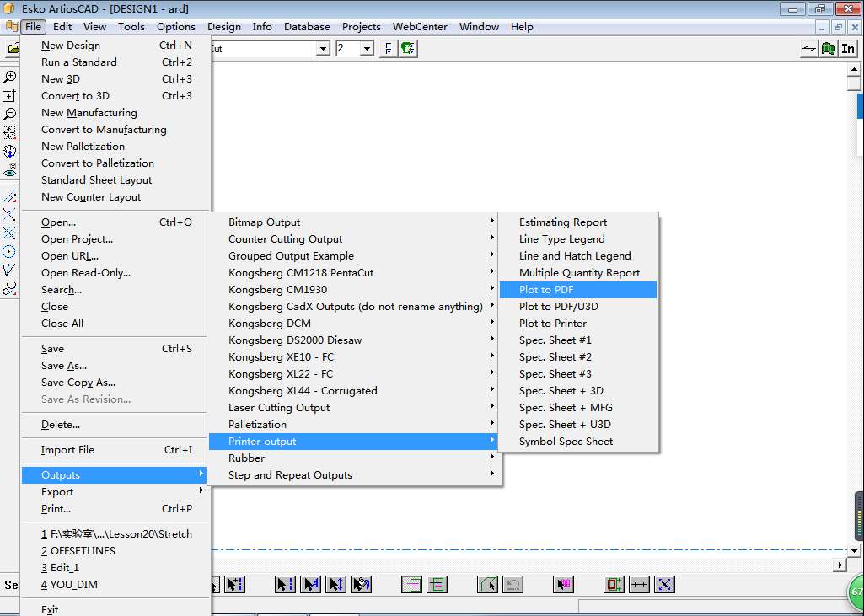Click the 'In' units toolbar button
The height and width of the screenshot is (616, 864).
click(x=848, y=49)
